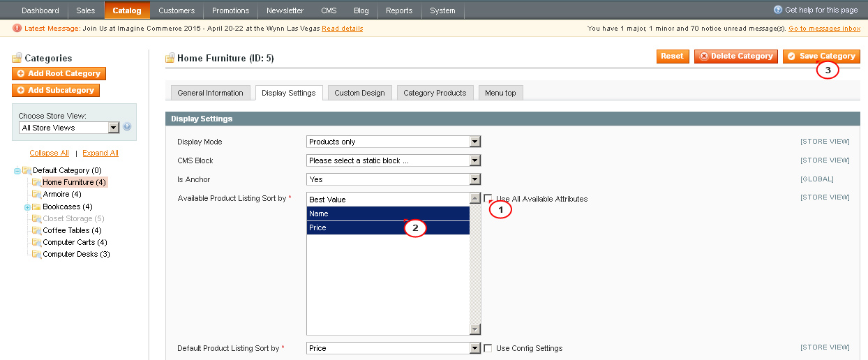This screenshot has width=868, height=360.
Task: Collapse the Default Category tree node
Action: [x=17, y=170]
